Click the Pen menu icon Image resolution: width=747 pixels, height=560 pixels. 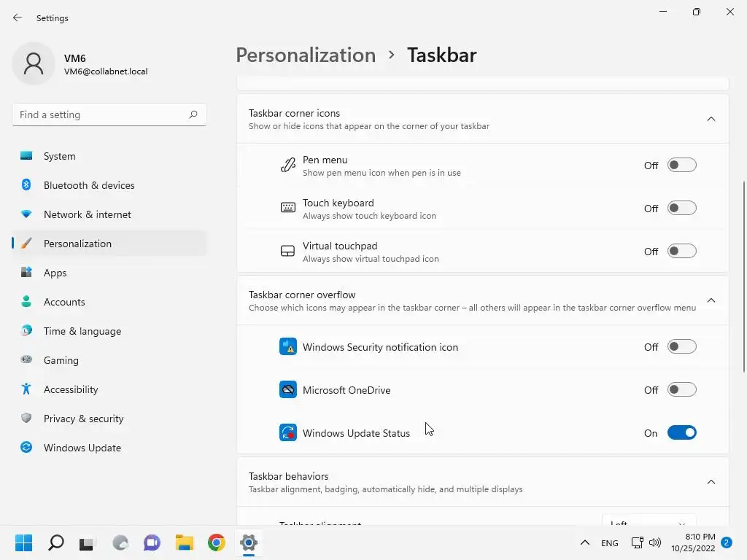click(x=287, y=166)
